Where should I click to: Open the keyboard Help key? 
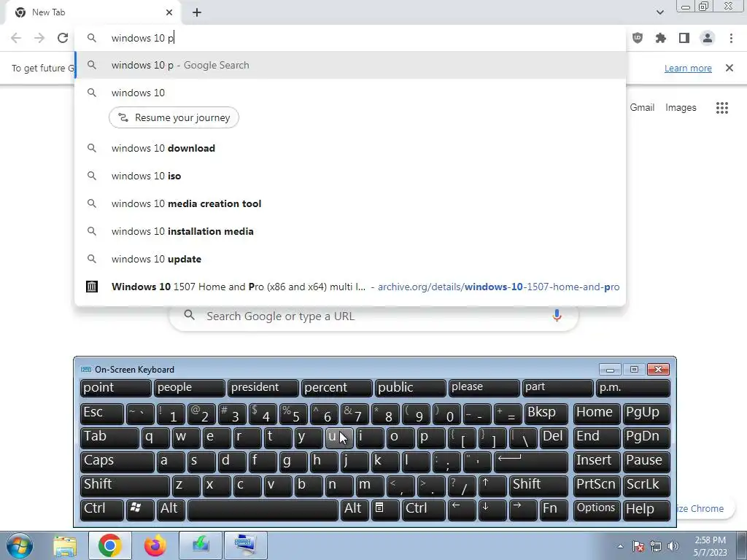pos(646,509)
